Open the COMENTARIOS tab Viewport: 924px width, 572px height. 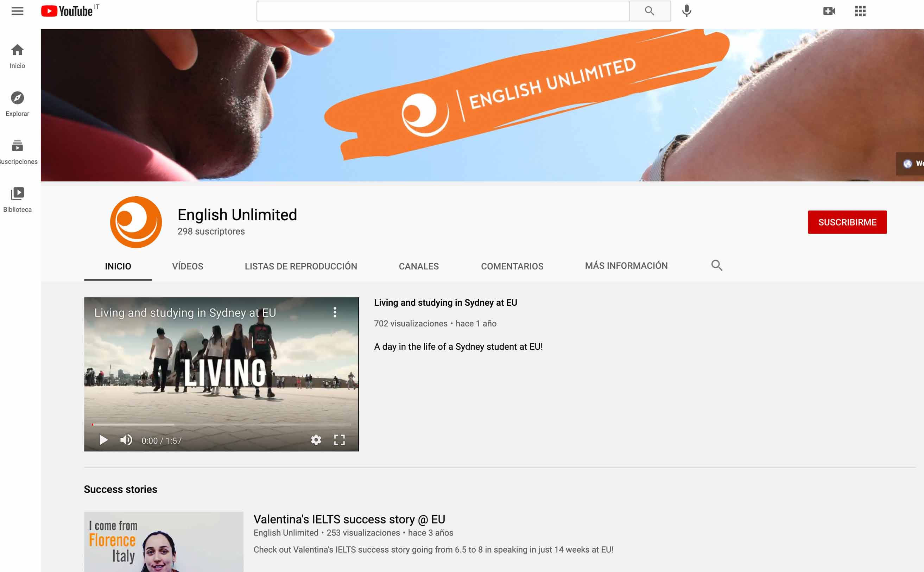512,266
